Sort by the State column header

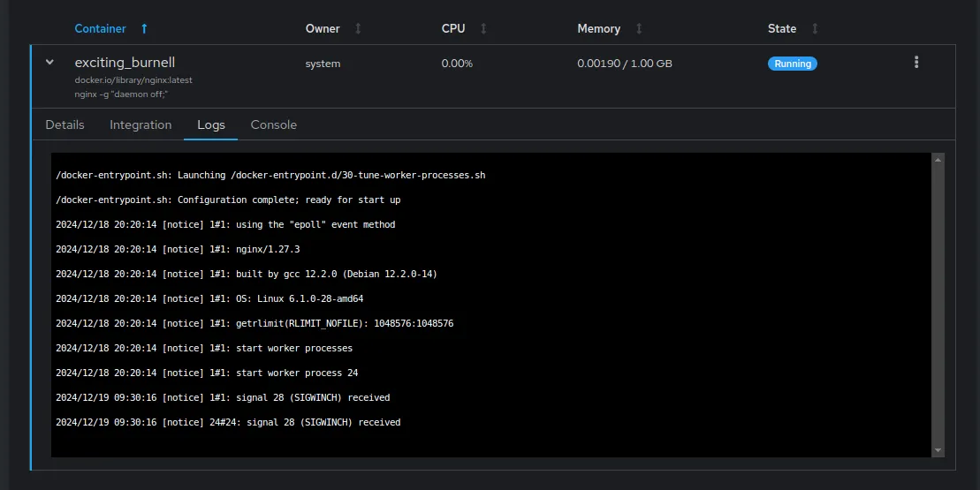pyautogui.click(x=782, y=29)
